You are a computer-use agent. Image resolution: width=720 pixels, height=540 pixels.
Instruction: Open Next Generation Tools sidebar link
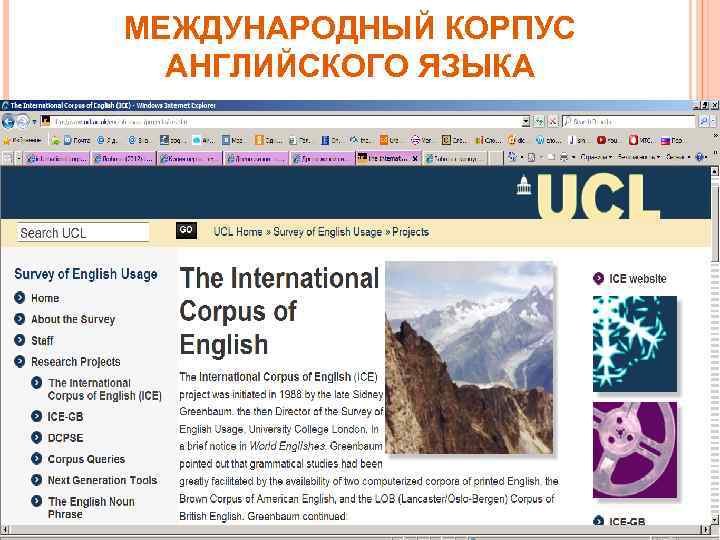(x=102, y=480)
